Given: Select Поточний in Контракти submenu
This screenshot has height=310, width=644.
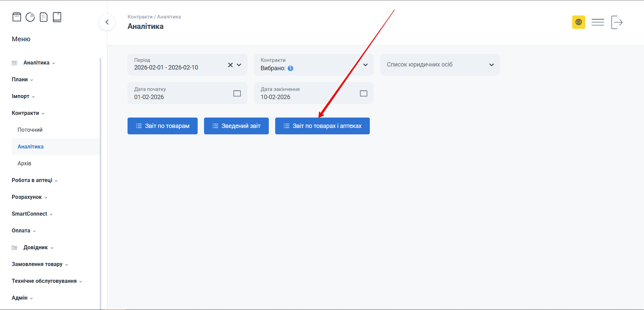Looking at the screenshot, I should click(30, 130).
